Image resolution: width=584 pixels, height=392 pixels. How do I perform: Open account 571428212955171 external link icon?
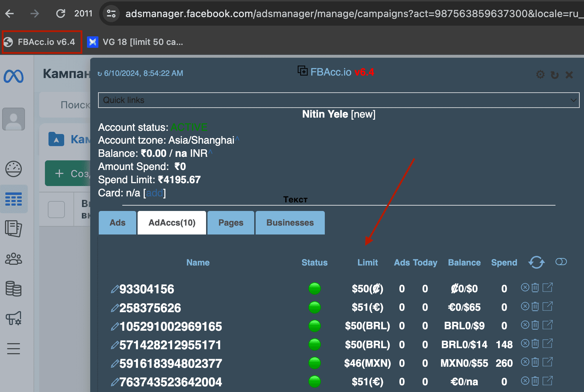pyautogui.click(x=548, y=343)
